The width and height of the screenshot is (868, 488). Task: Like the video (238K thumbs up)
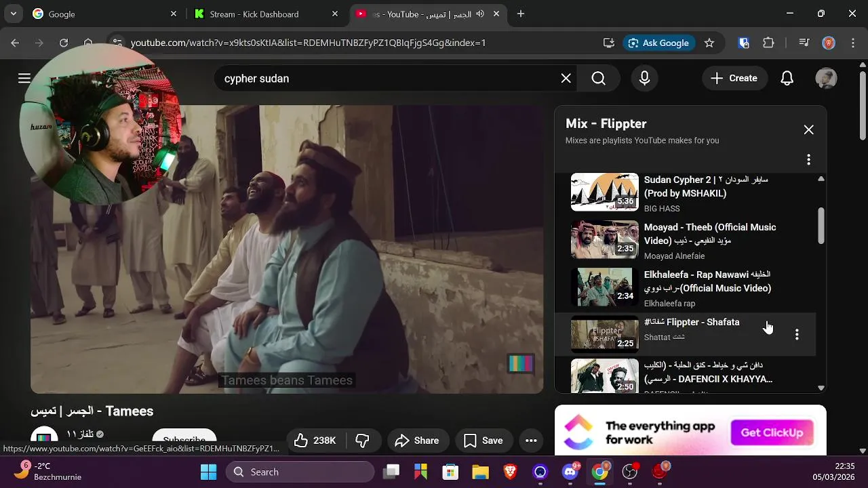pos(315,441)
